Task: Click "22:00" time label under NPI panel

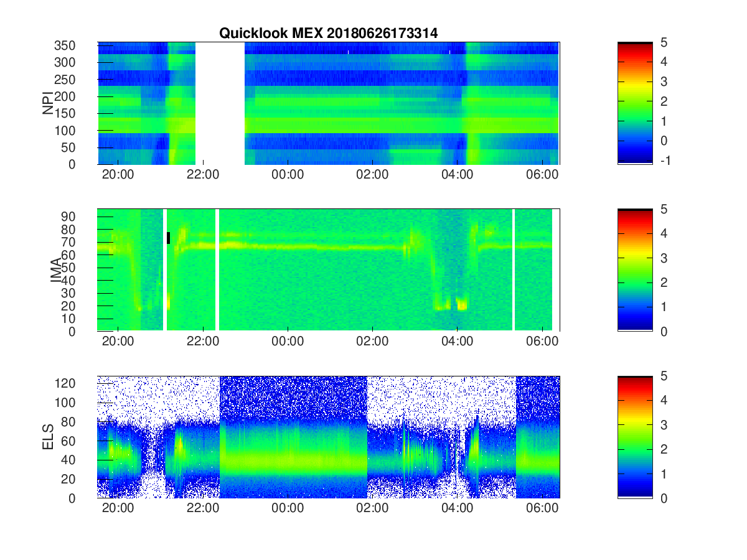Action: (203, 175)
